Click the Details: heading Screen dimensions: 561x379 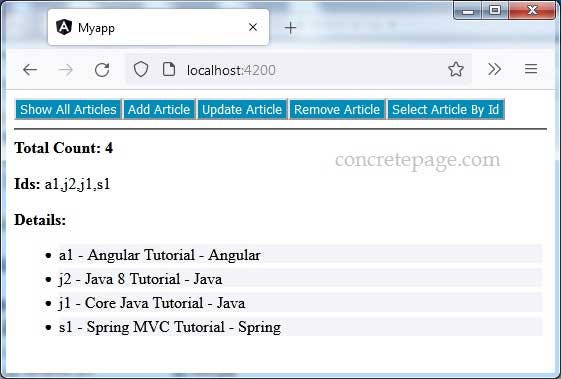click(40, 220)
